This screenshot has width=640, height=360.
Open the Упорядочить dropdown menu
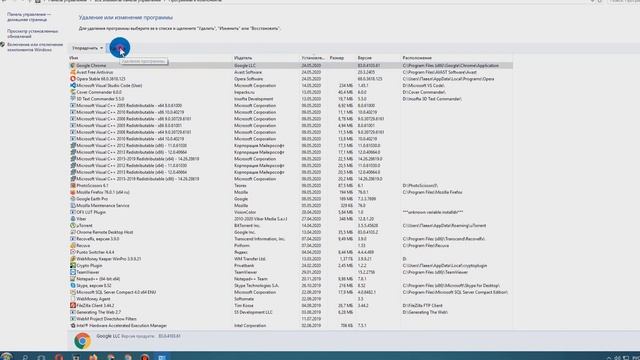coord(87,48)
